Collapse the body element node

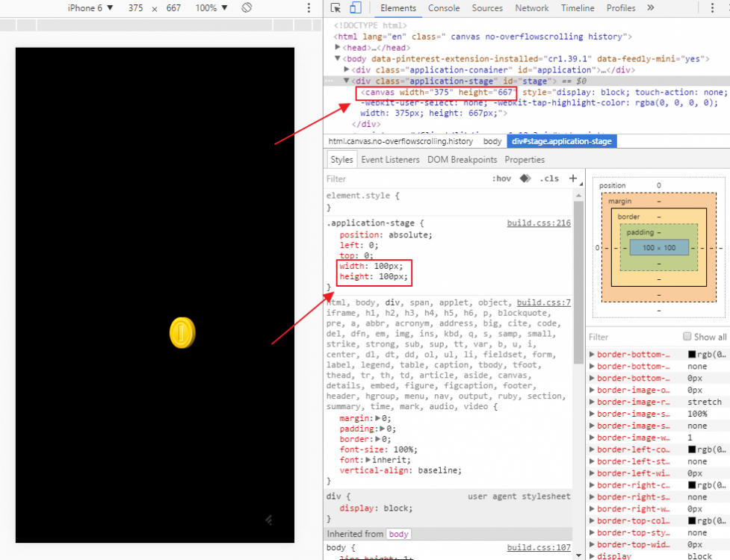tap(338, 58)
